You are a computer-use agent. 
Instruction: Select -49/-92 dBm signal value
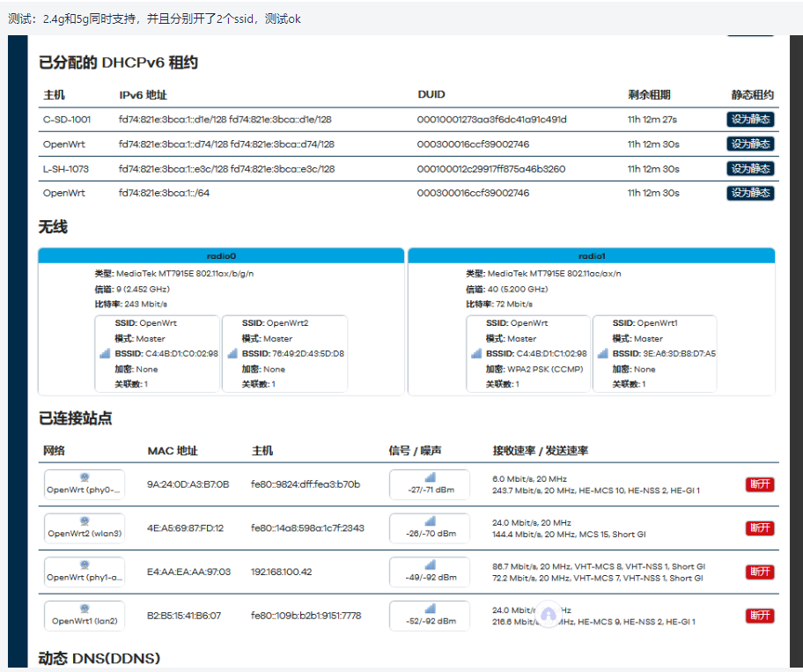(431, 578)
